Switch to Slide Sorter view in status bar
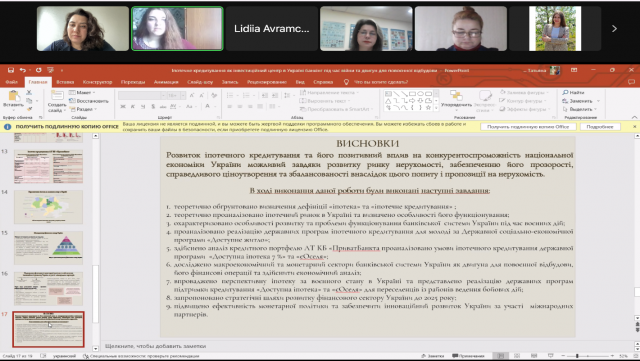This screenshot has height=361, width=640. tap(517, 356)
